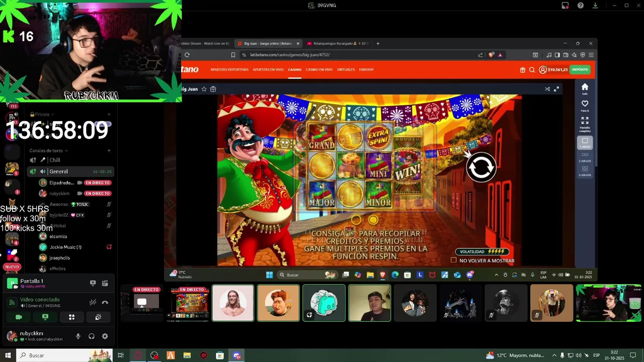Click the Salir home icon in sidebar
Viewport: 644px width, 362px height.
point(585,88)
